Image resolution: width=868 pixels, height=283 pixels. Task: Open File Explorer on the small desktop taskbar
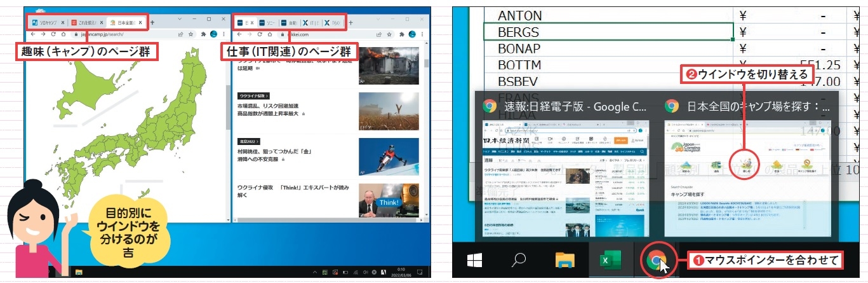point(79,272)
